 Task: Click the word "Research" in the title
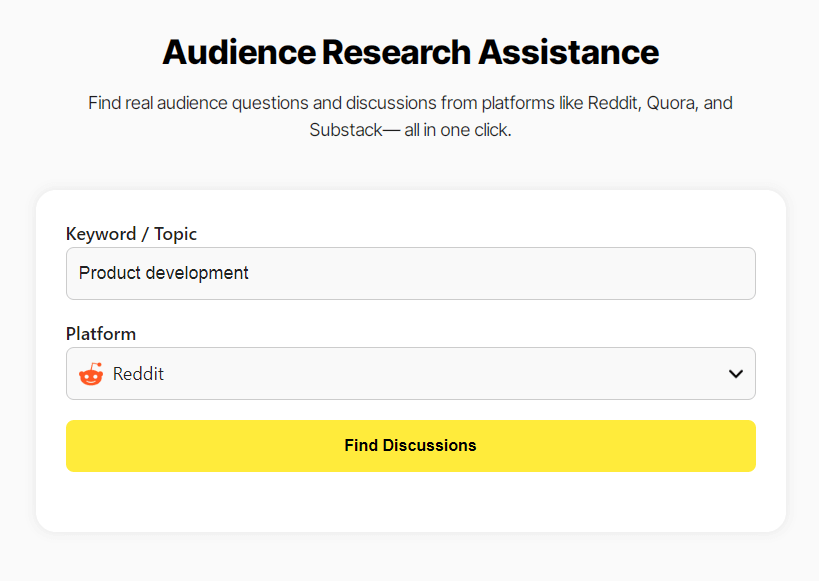396,52
